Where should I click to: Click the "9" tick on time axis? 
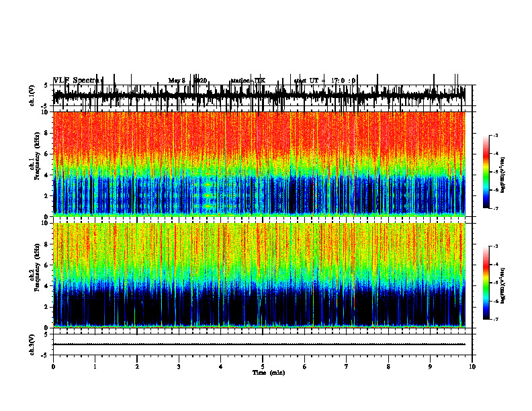430,367
